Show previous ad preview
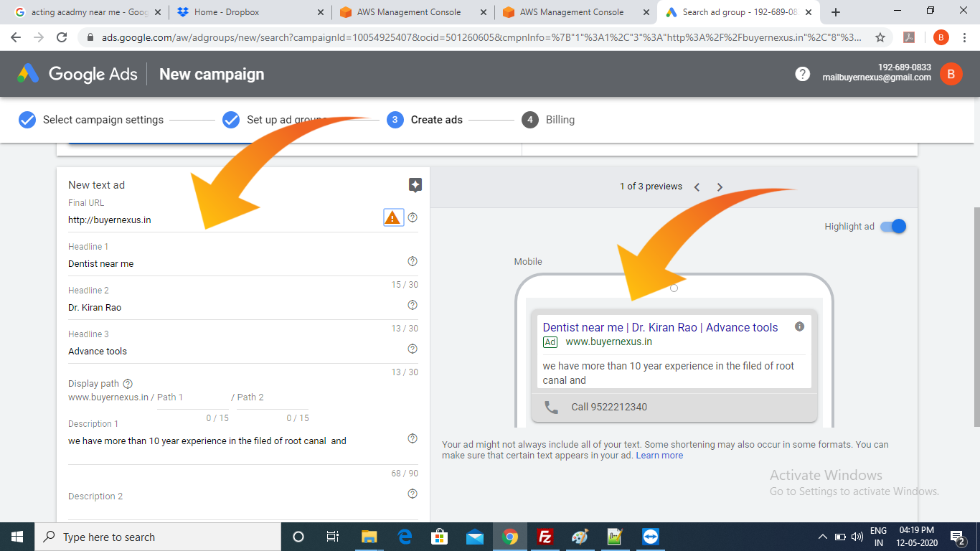This screenshot has width=980, height=551. [697, 187]
